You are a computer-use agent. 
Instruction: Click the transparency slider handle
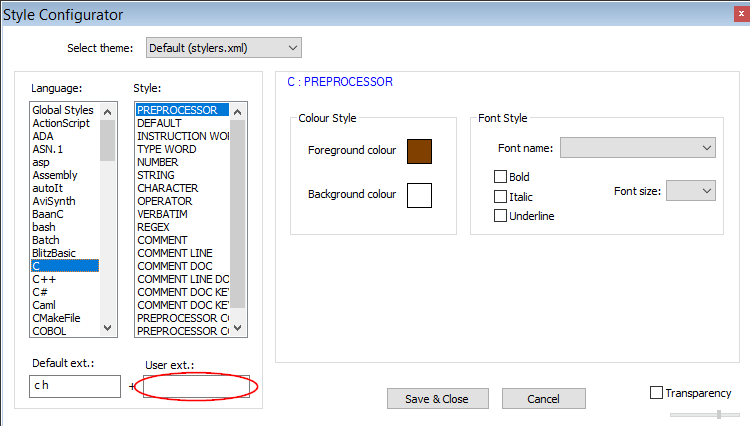(x=718, y=415)
